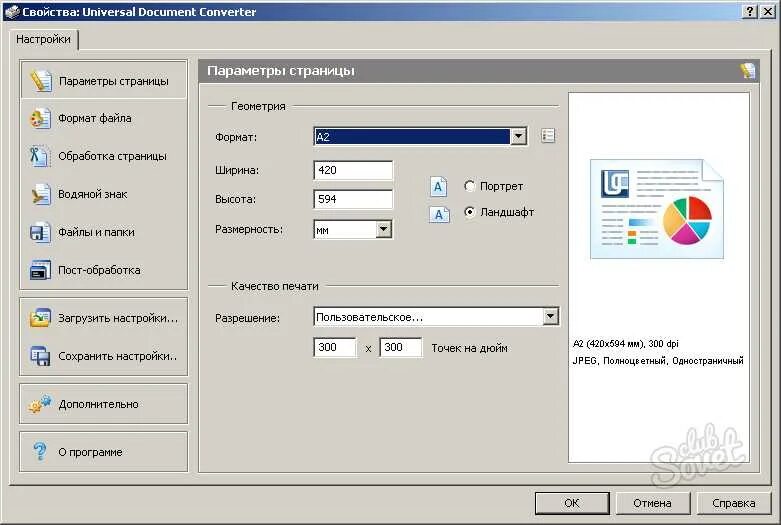This screenshot has height=525, width=781.
Task: Click the О программе question mark icon
Action: [40, 452]
